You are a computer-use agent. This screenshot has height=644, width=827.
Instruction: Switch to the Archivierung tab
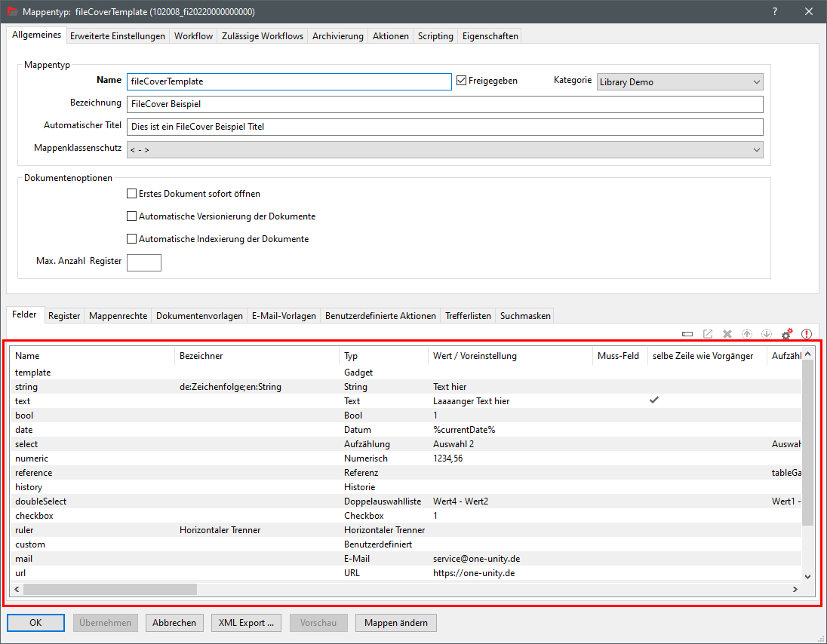click(x=338, y=36)
